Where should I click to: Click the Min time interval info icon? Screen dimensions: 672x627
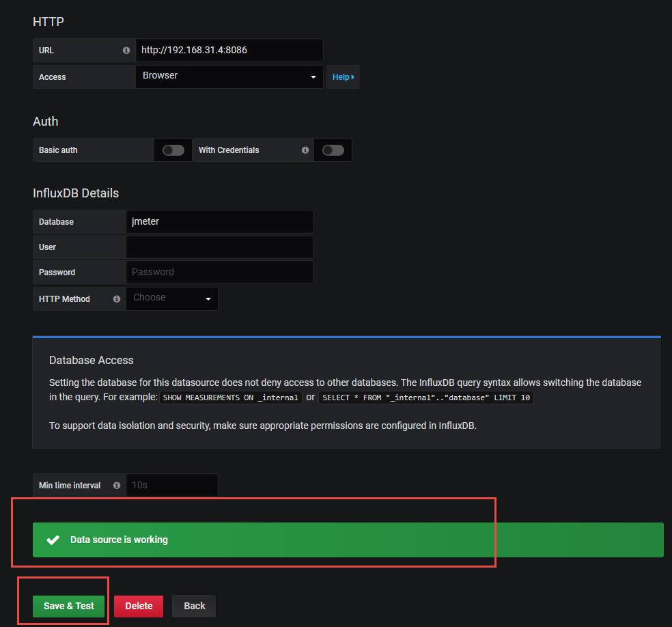(x=117, y=486)
